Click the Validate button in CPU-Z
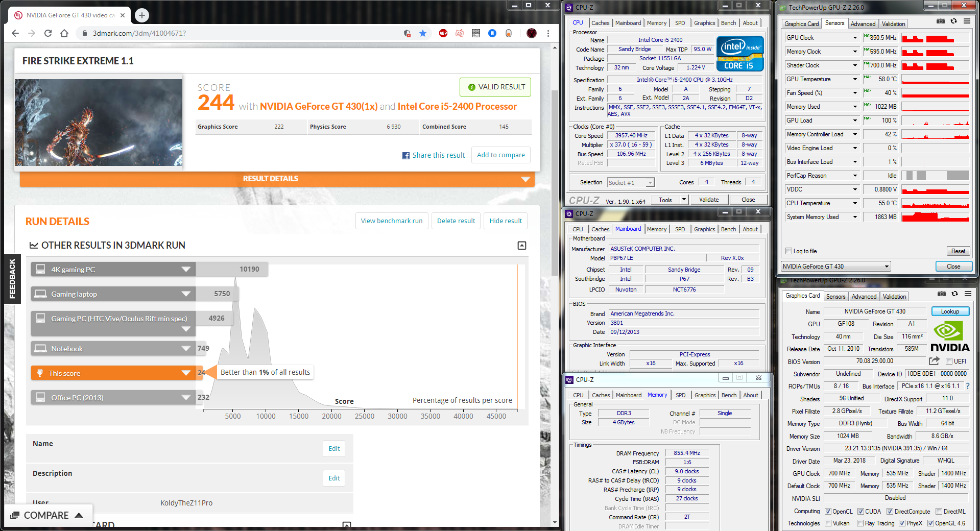Image resolution: width=980 pixels, height=531 pixels. coord(709,200)
